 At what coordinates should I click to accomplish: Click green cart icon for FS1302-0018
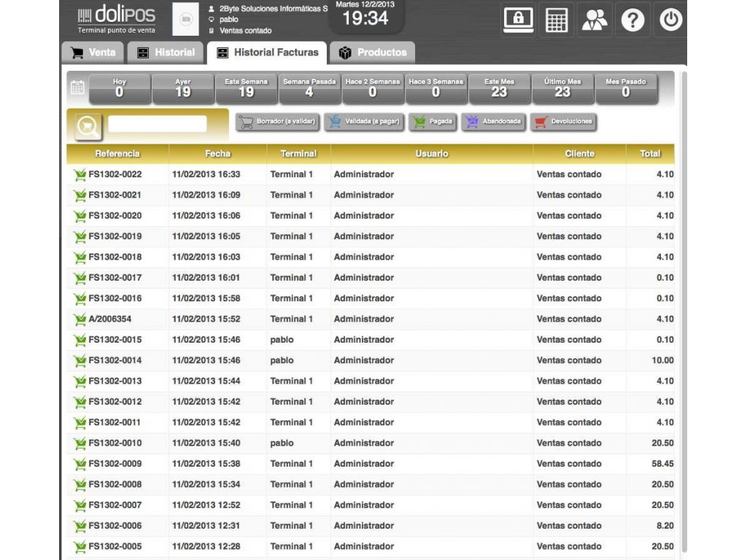(x=80, y=257)
